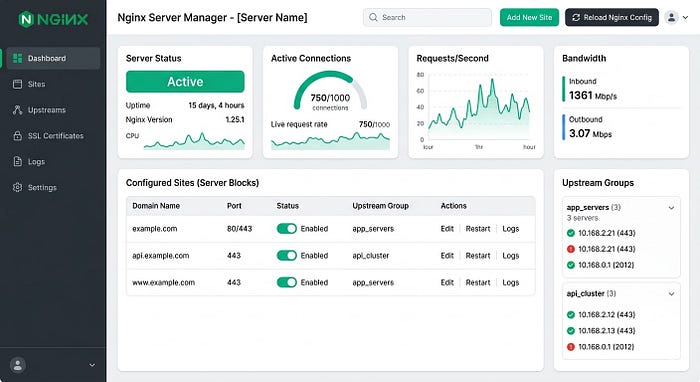Image resolution: width=700 pixels, height=382 pixels.
Task: Toggle the api.example.com Enabled switch
Action: click(287, 255)
